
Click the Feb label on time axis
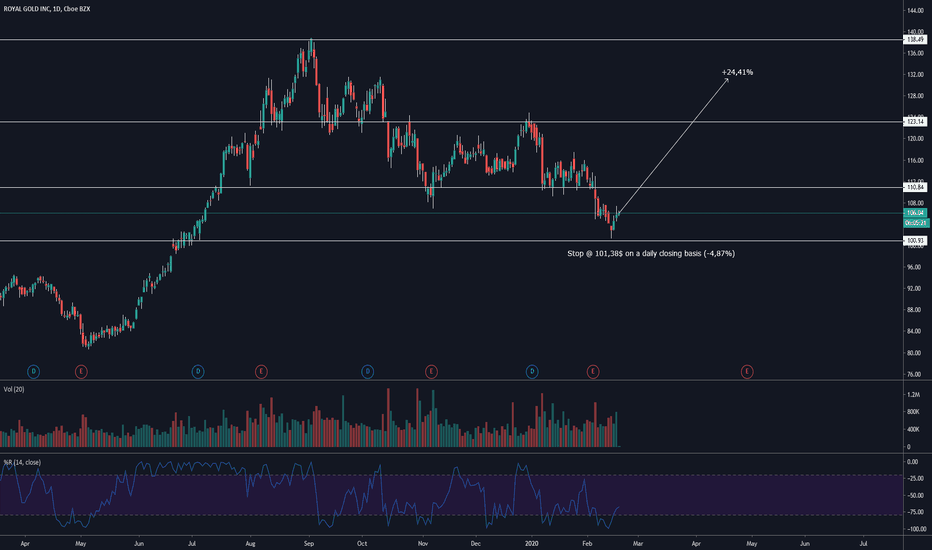pos(587,543)
